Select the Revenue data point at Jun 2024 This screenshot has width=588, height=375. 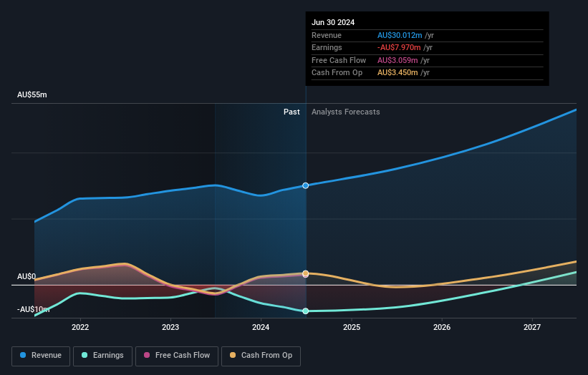tap(306, 185)
